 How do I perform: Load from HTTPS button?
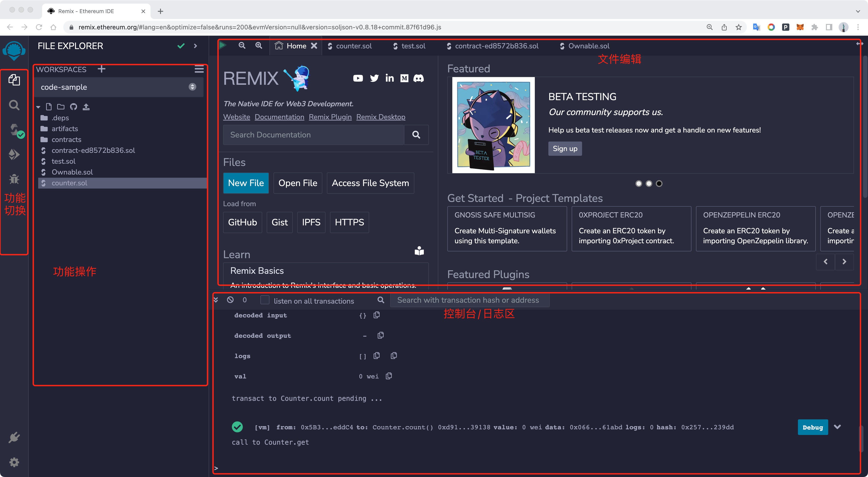click(x=349, y=222)
